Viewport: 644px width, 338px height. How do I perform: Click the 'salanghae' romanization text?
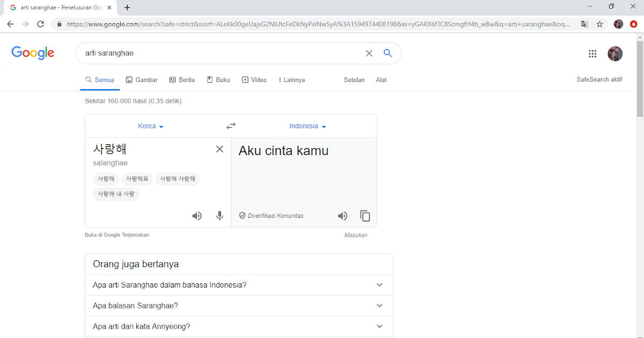110,163
